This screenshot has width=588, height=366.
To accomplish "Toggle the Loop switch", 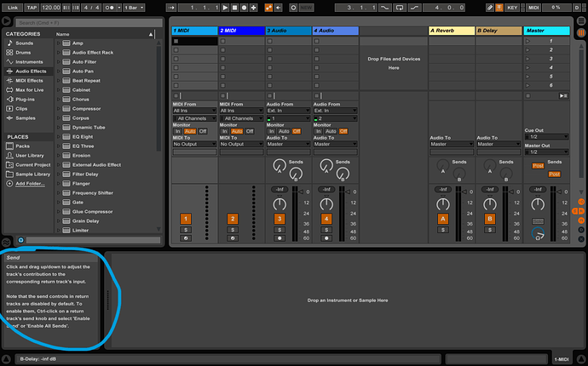I will pos(400,8).
